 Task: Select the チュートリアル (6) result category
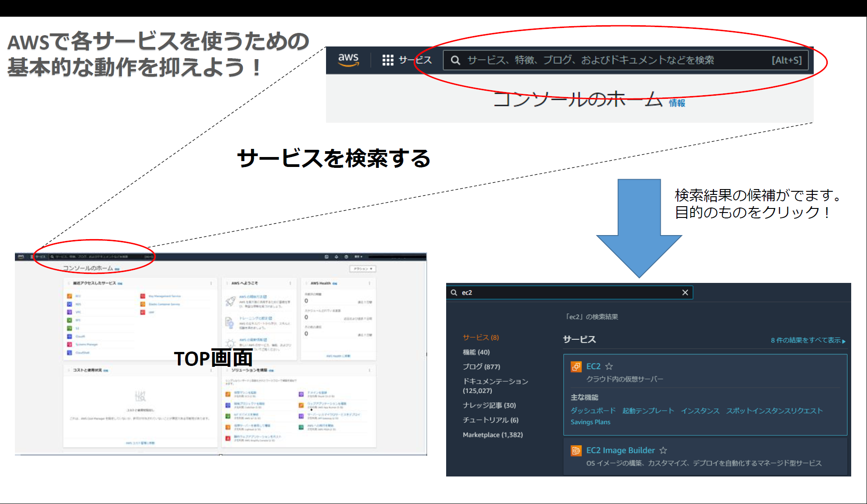490,420
